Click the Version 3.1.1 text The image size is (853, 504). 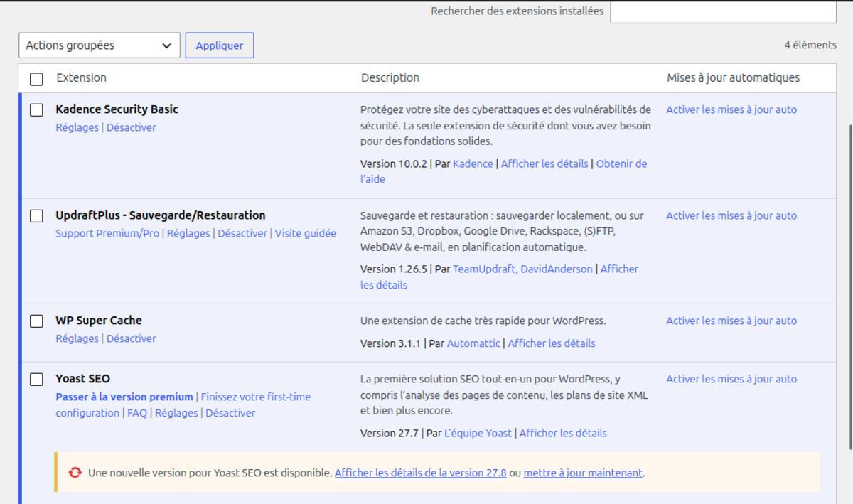[391, 344]
